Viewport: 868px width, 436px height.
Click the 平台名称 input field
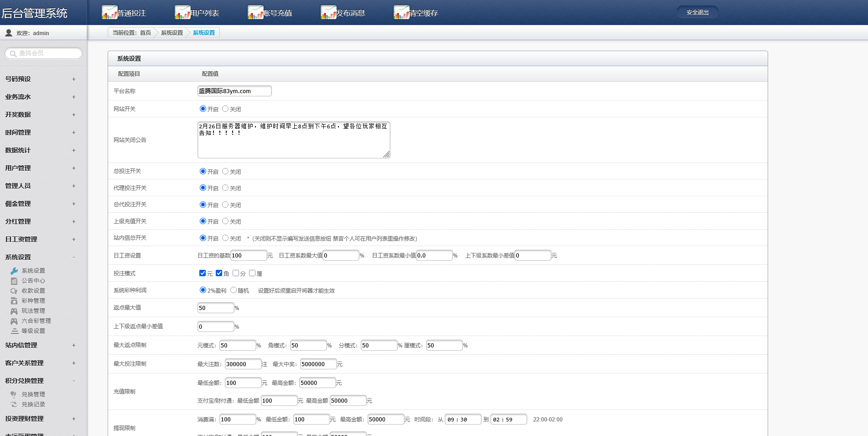(x=234, y=91)
